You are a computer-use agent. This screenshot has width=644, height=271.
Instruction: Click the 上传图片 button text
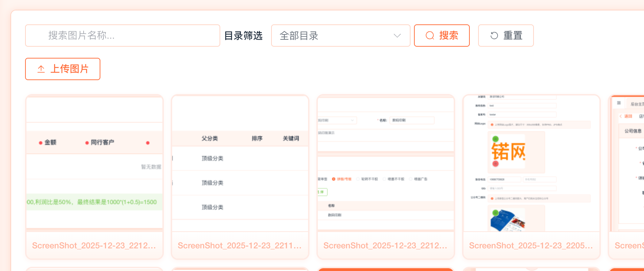pyautogui.click(x=70, y=69)
